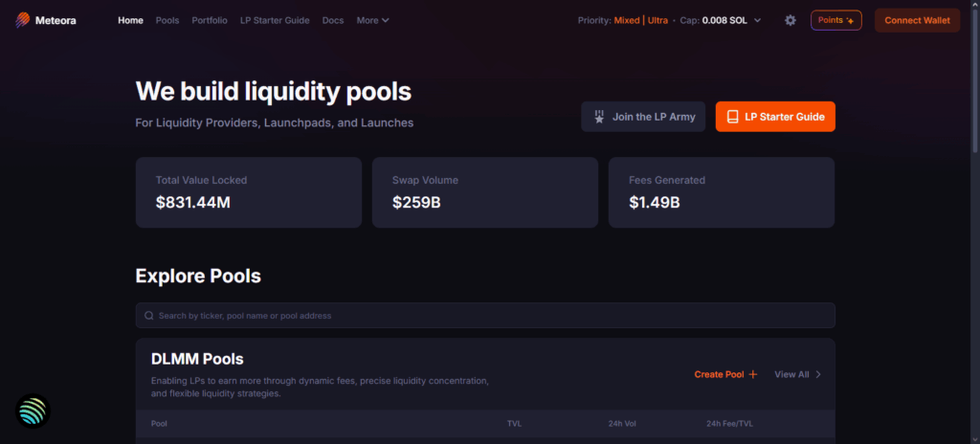Click the magnifier icon in search bar
980x444 pixels.
coord(149,316)
